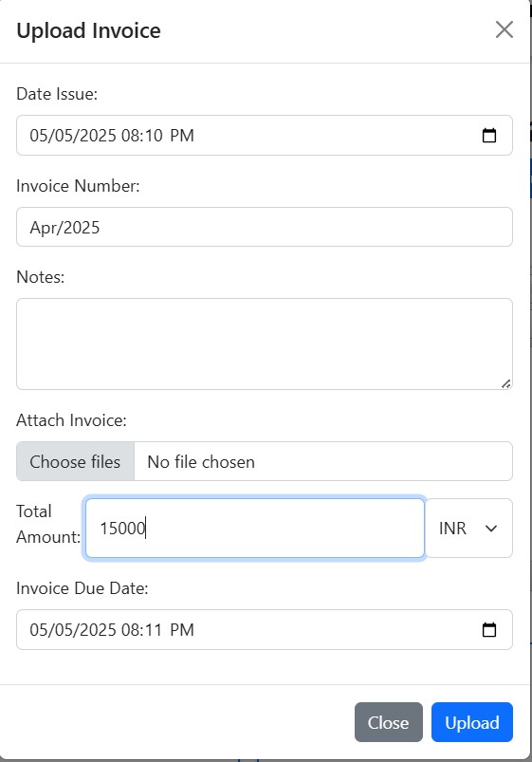Click the Choose files button
The width and height of the screenshot is (532, 762).
click(75, 461)
